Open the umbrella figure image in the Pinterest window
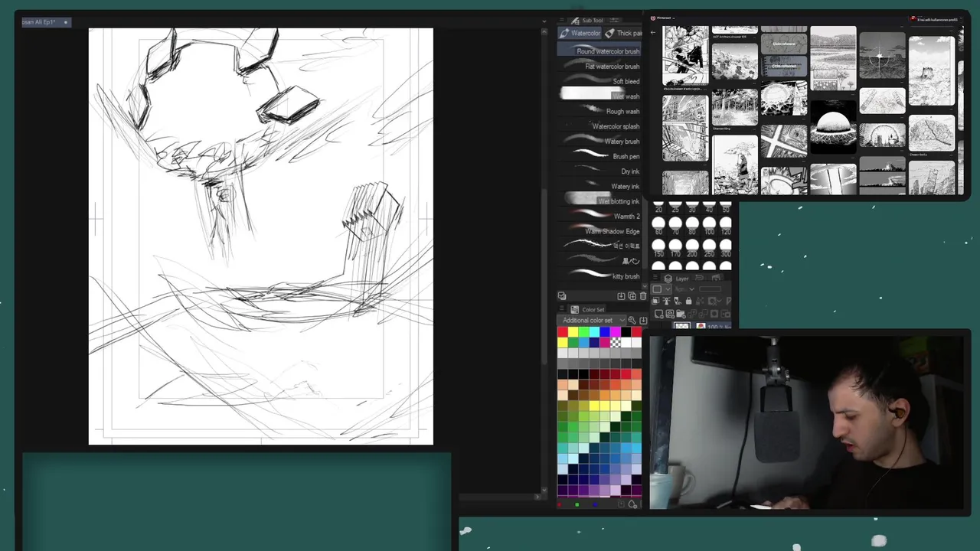 click(735, 165)
